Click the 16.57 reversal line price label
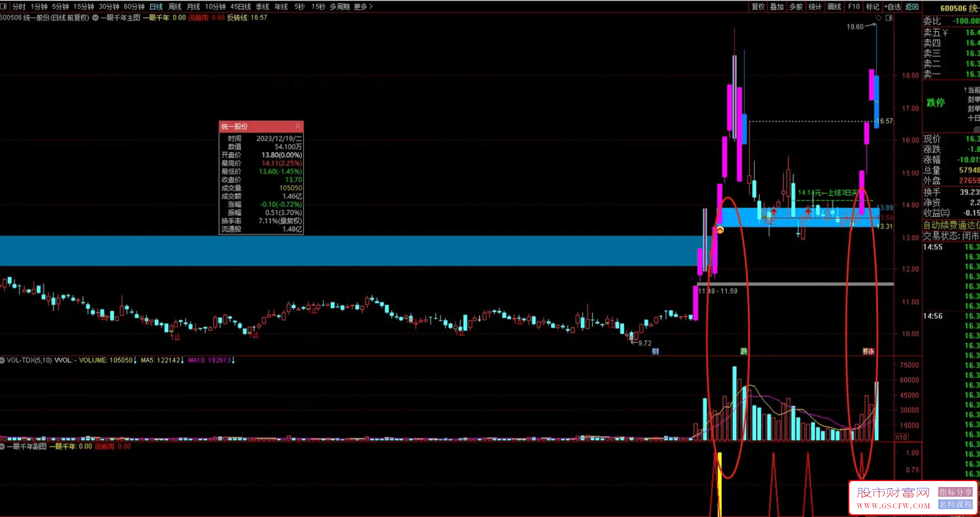980x517 pixels. click(x=885, y=121)
